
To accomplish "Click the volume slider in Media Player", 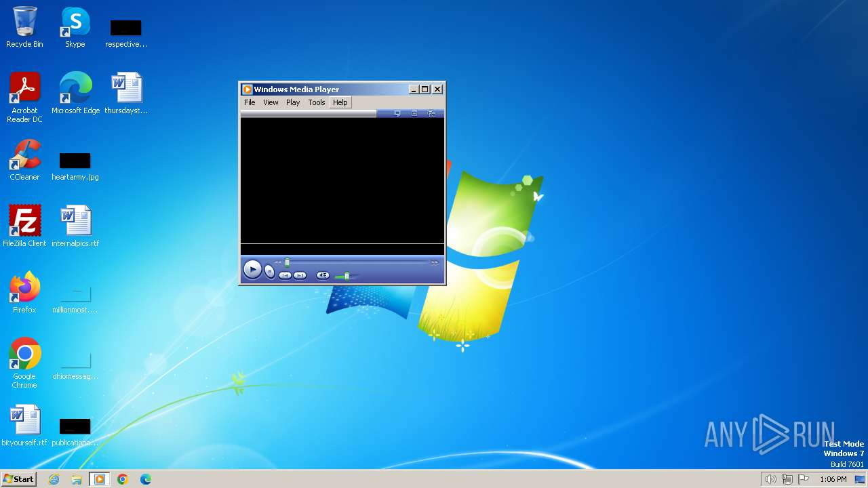I will 346,276.
